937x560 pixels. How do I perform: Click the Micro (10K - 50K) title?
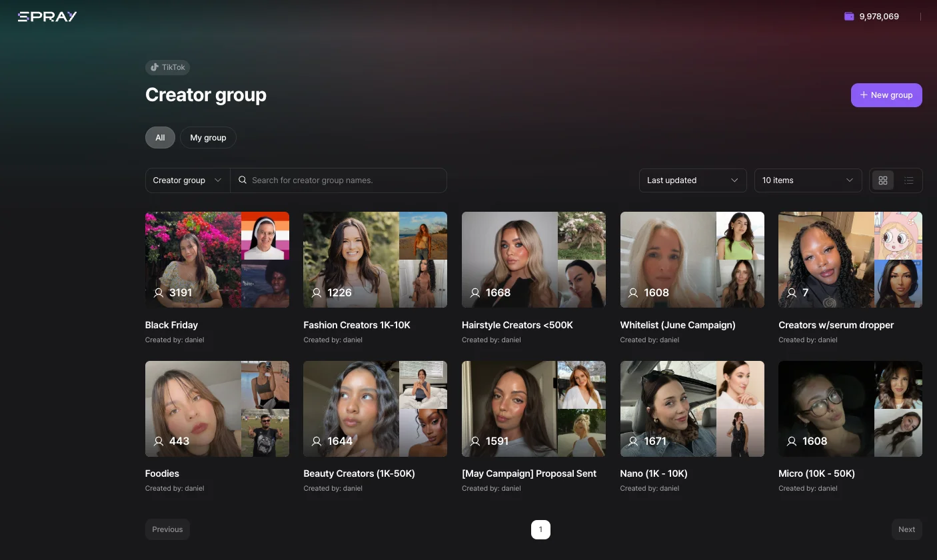coord(816,473)
